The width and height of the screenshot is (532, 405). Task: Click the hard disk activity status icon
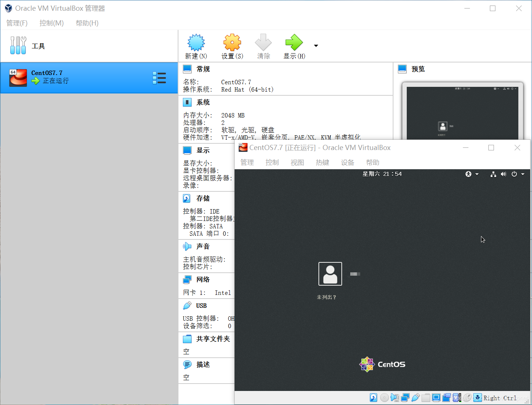[x=374, y=398]
